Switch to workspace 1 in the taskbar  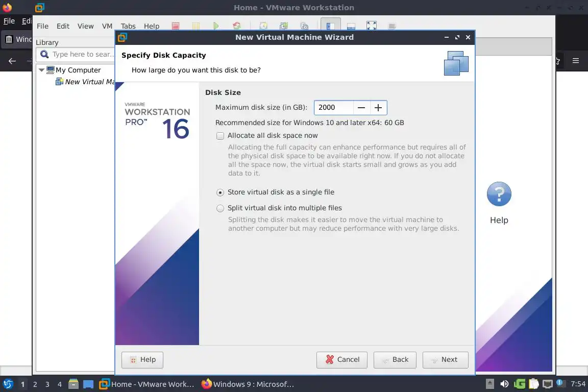click(22, 384)
